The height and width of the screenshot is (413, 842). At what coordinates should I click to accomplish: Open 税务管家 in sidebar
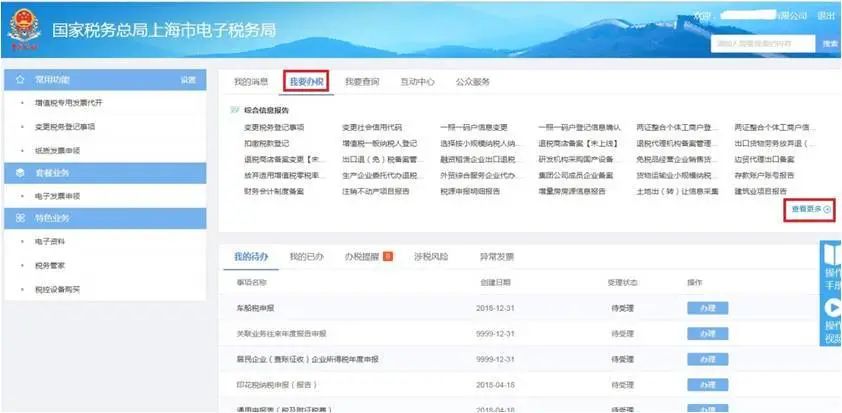click(x=50, y=266)
